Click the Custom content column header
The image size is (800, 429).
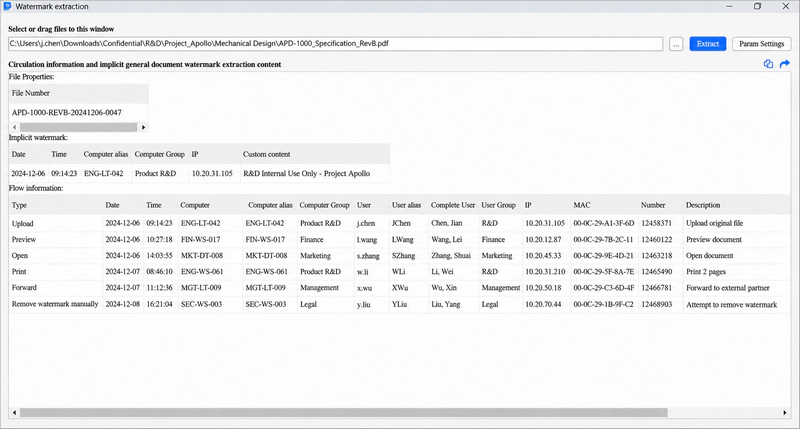coord(266,154)
